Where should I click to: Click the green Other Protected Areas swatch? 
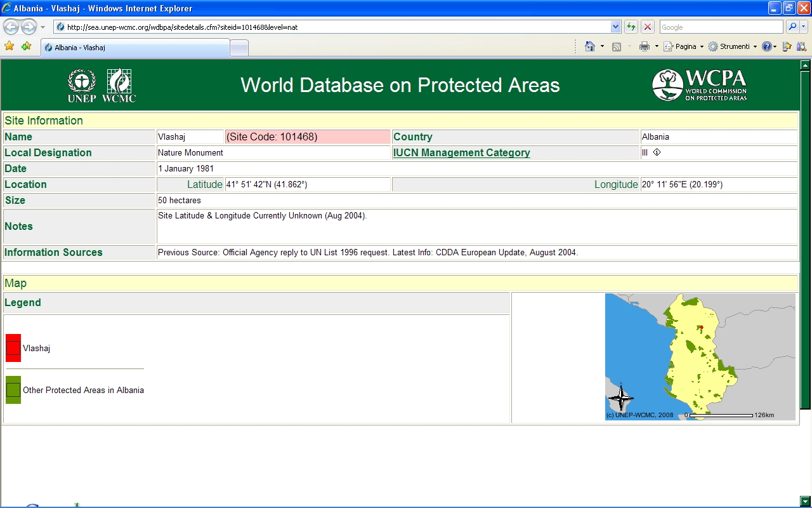point(13,390)
